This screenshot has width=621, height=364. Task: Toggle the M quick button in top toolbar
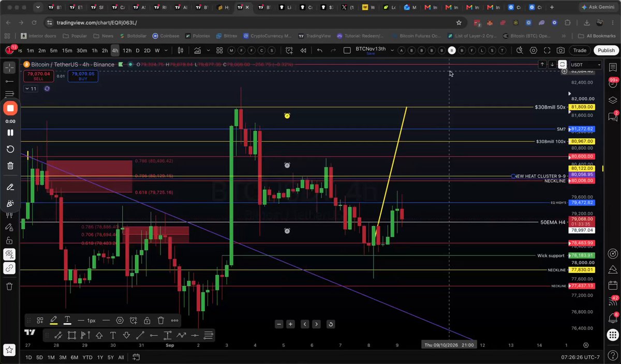tap(231, 50)
